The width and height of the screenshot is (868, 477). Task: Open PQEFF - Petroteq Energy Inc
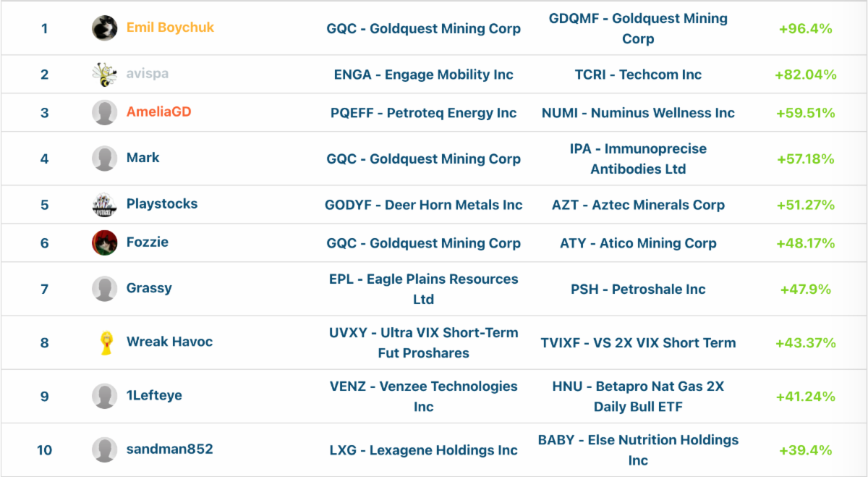point(423,113)
